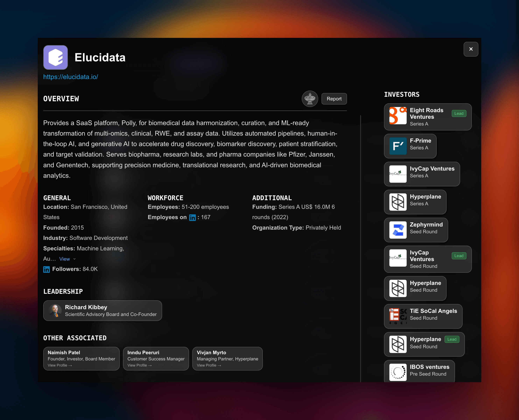Click LinkedIn icon in Employees on row
Screen dimensions: 519x420
pyautogui.click(x=192, y=218)
